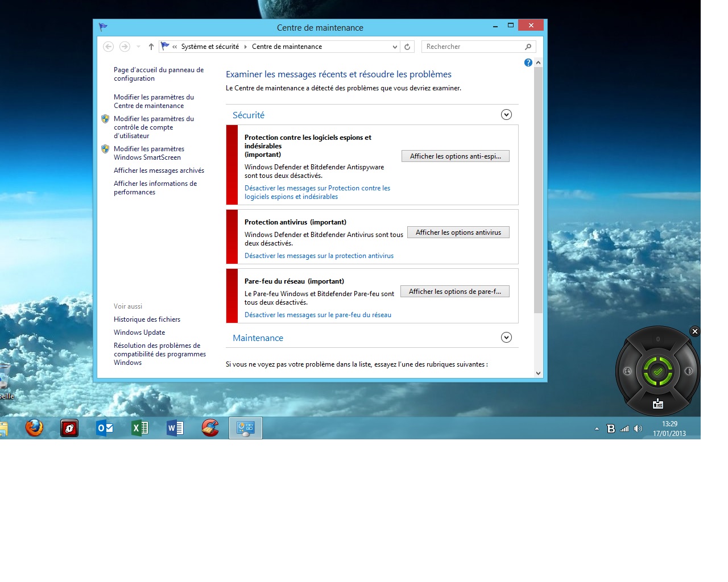Open Modifier les paramètres du Centre de maintenance
The height and width of the screenshot is (582, 728).
(154, 101)
